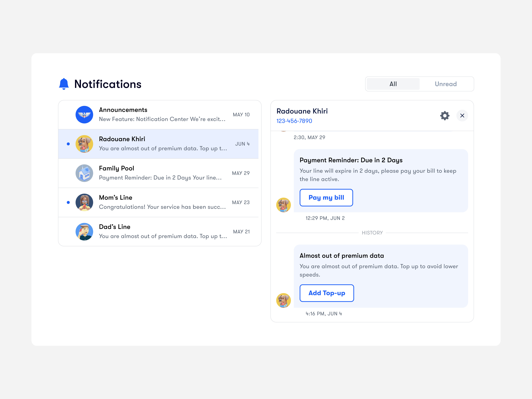Click the dog avatar beside Add Top-up
This screenshot has width=532, height=399.
pos(284,300)
